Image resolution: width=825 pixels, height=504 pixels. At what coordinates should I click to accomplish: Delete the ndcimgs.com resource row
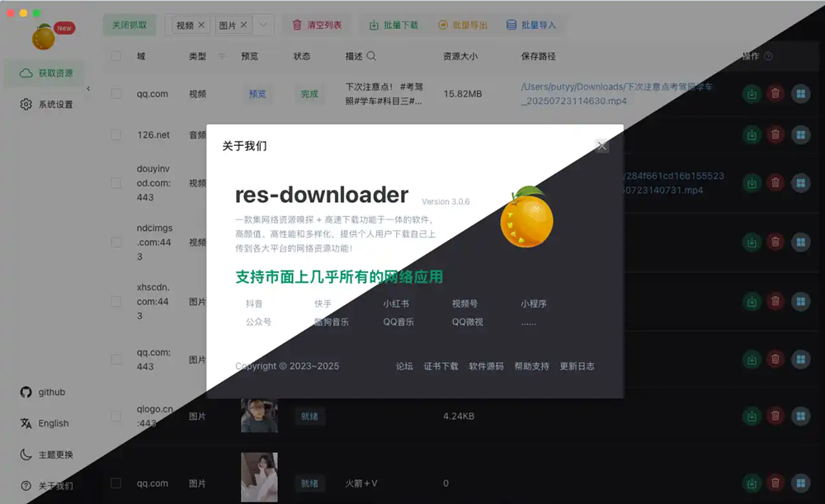click(775, 242)
